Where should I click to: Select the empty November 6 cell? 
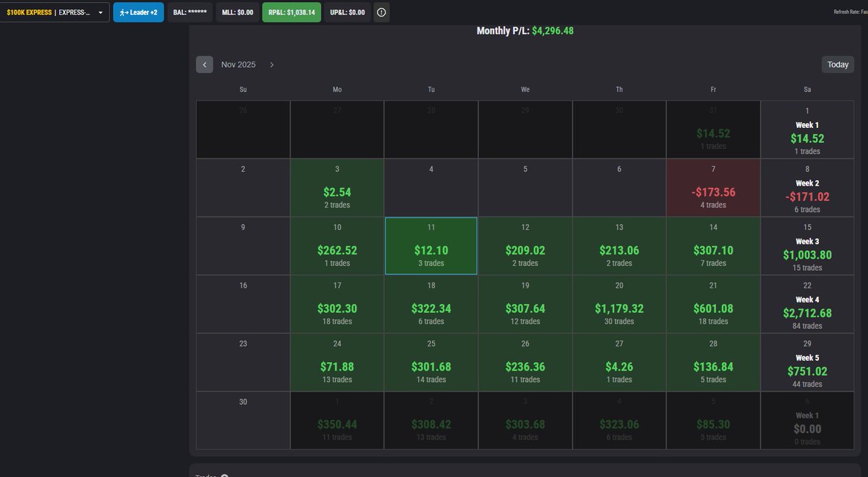click(619, 188)
